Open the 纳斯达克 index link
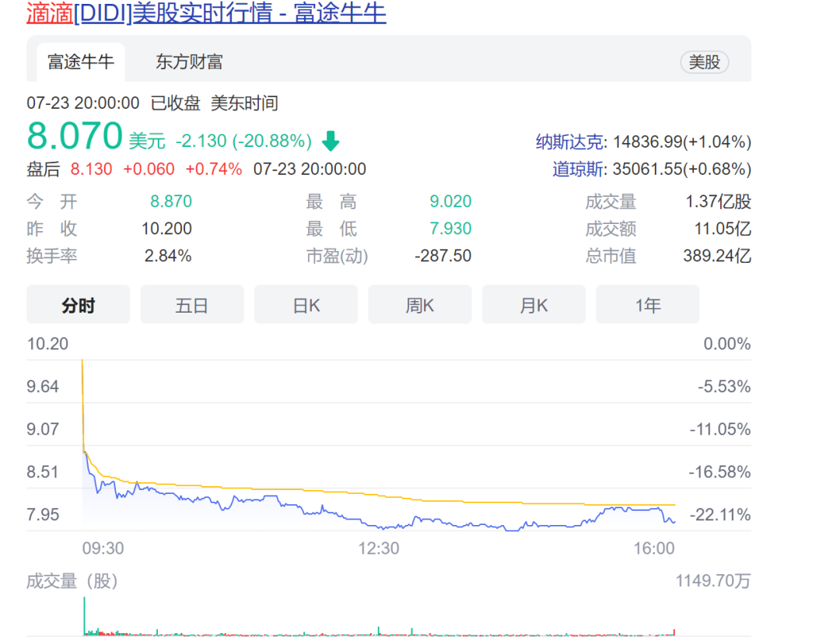The image size is (840, 637). 569,142
